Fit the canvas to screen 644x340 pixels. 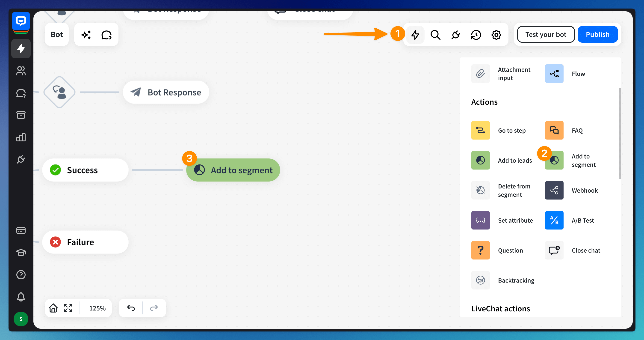pos(68,308)
